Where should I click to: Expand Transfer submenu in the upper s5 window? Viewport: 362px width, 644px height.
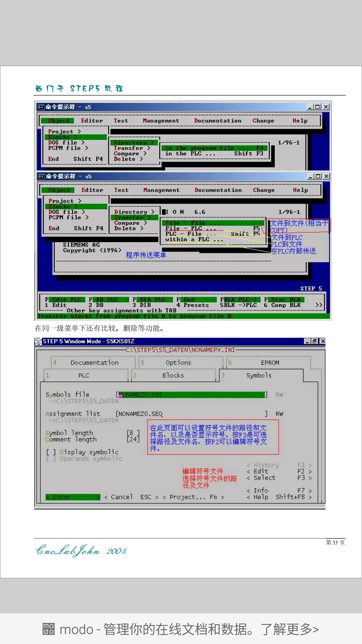(x=132, y=148)
